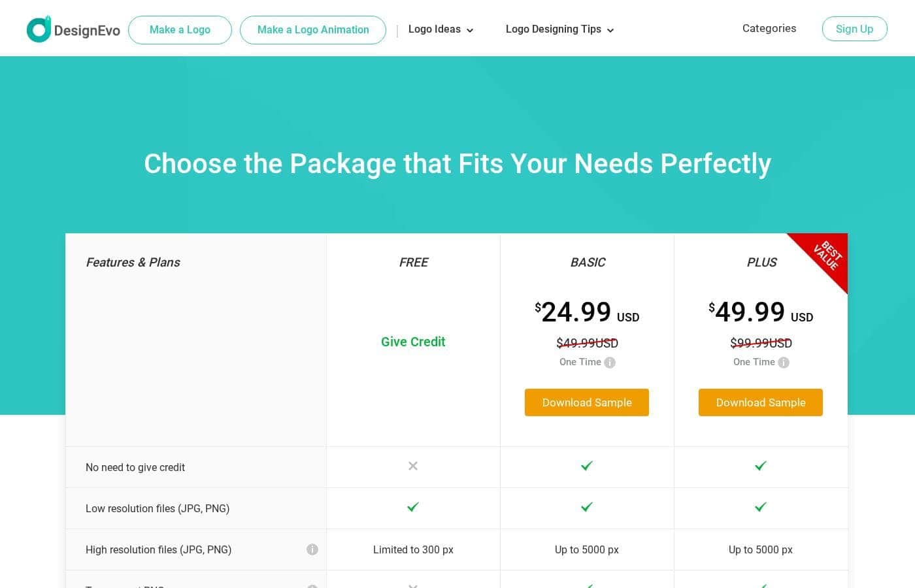915x588 pixels.
Task: Click the PLUS plan heading
Action: (761, 263)
